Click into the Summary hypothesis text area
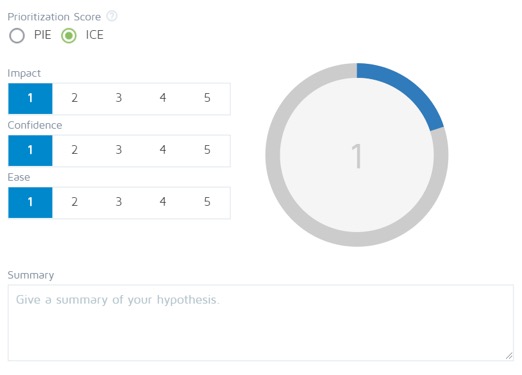Screen dimensions: 522x375 pos(261,323)
